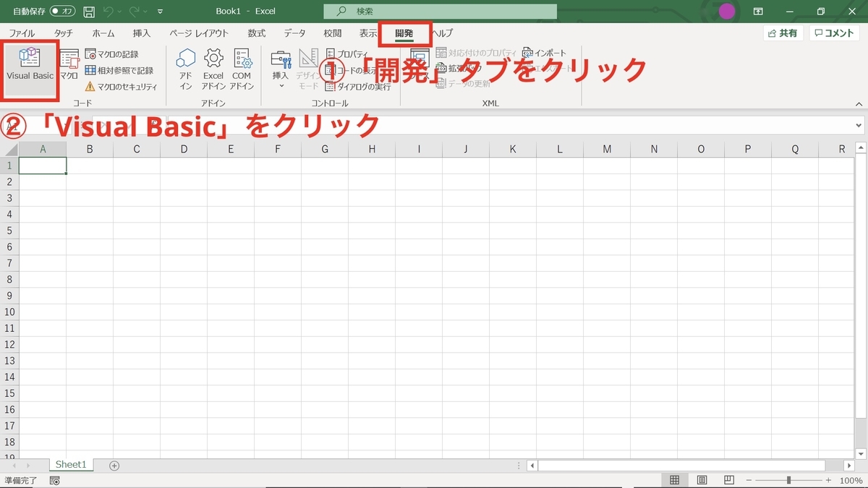The width and height of the screenshot is (868, 488).
Task: Switch to the タッチ (Touch) tab
Action: tap(64, 33)
